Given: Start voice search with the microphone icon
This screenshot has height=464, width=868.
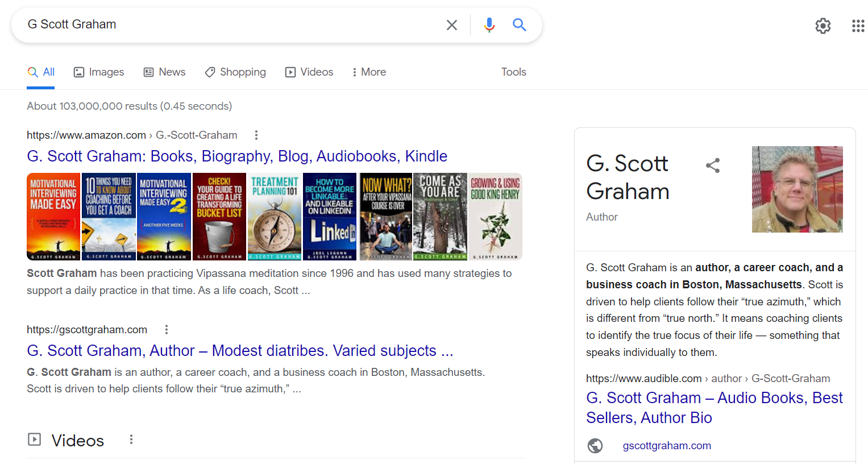Looking at the screenshot, I should coord(489,25).
